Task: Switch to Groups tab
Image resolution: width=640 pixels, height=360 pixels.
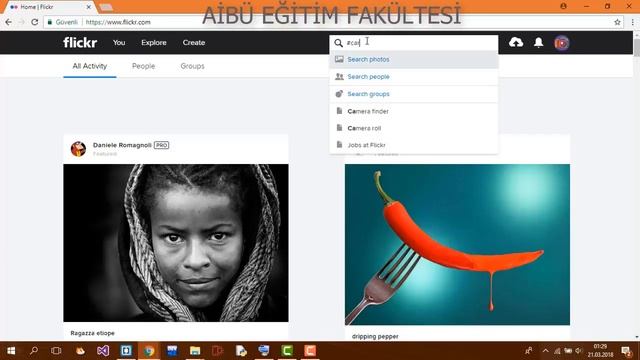Action: pyautogui.click(x=192, y=66)
